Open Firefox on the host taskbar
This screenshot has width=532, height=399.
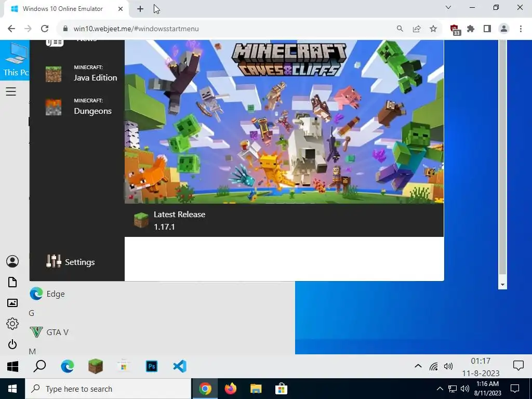point(231,389)
